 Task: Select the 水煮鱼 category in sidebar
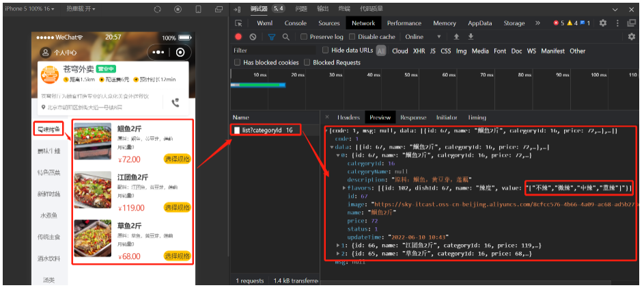pyautogui.click(x=49, y=215)
